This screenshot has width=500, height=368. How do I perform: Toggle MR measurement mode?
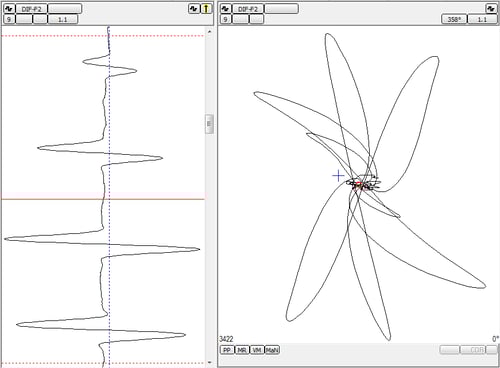(242, 350)
